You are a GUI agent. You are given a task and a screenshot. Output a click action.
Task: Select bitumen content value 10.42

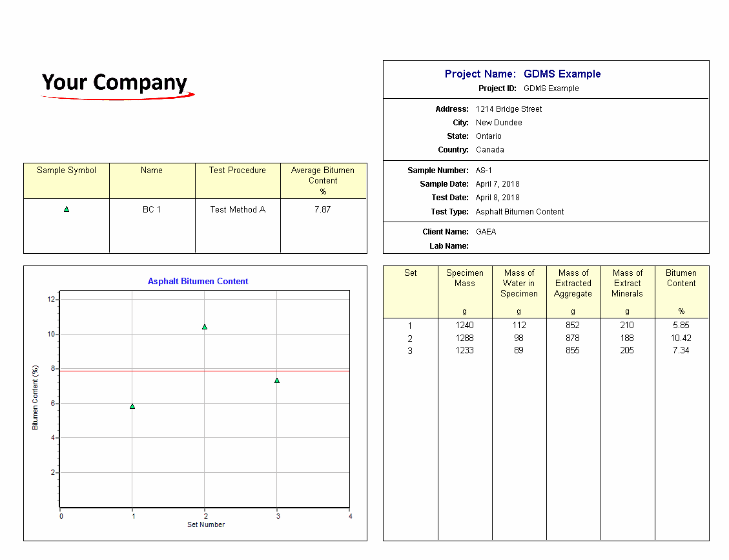(x=681, y=338)
